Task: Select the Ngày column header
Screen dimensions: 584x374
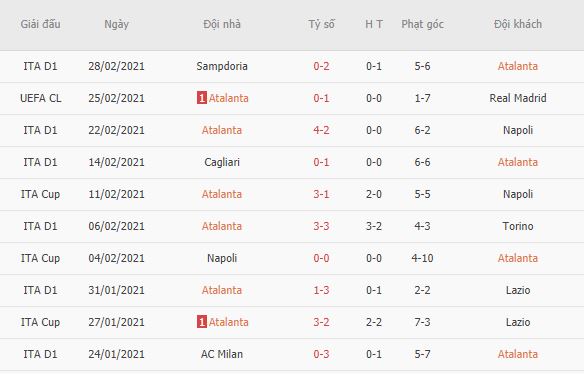Action: (x=117, y=25)
